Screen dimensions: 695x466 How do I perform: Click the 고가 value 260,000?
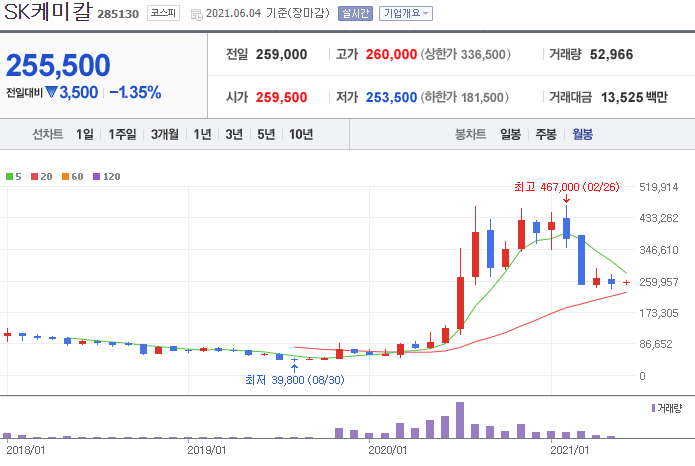click(x=391, y=55)
